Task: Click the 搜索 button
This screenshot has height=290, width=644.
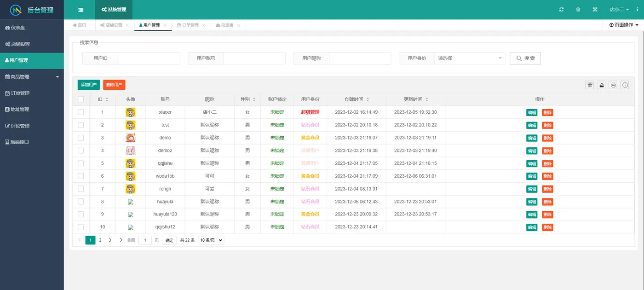Action: (x=525, y=58)
